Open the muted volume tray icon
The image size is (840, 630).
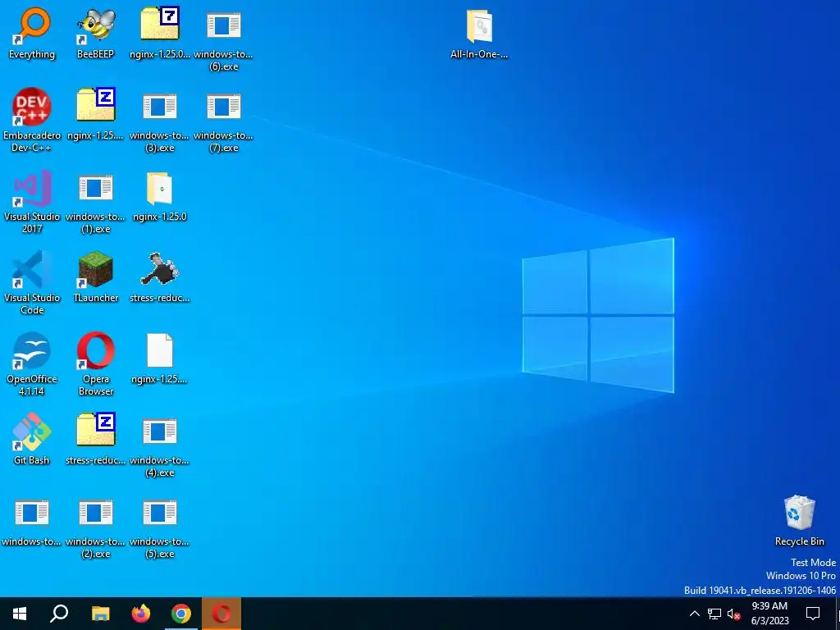733,614
